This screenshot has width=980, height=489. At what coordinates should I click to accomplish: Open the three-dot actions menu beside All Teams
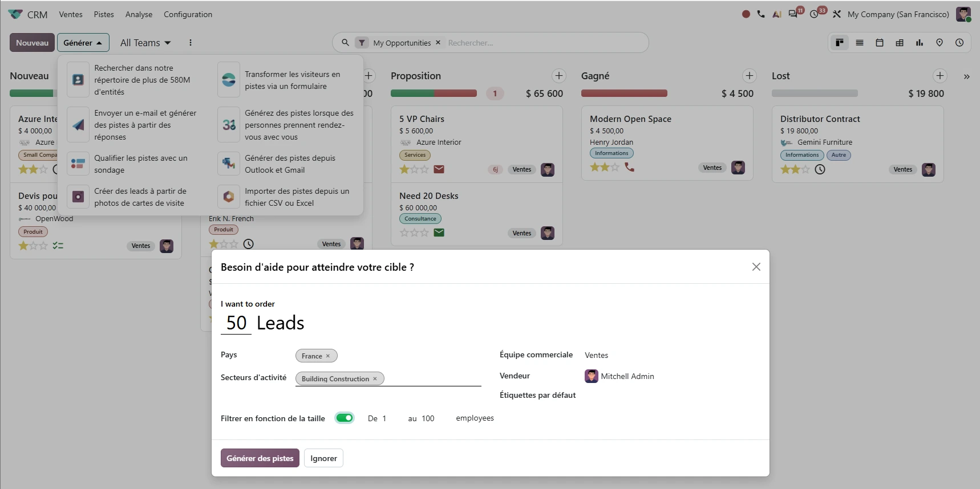point(191,43)
